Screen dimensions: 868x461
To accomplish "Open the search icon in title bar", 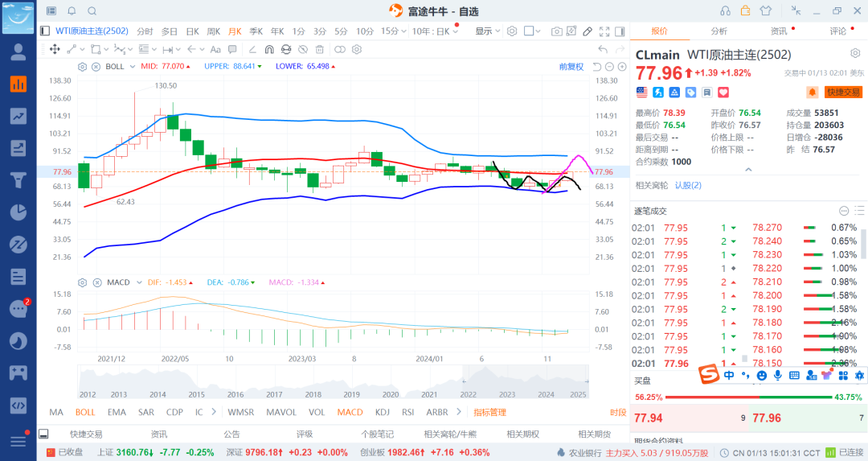I will pyautogui.click(x=92, y=11).
